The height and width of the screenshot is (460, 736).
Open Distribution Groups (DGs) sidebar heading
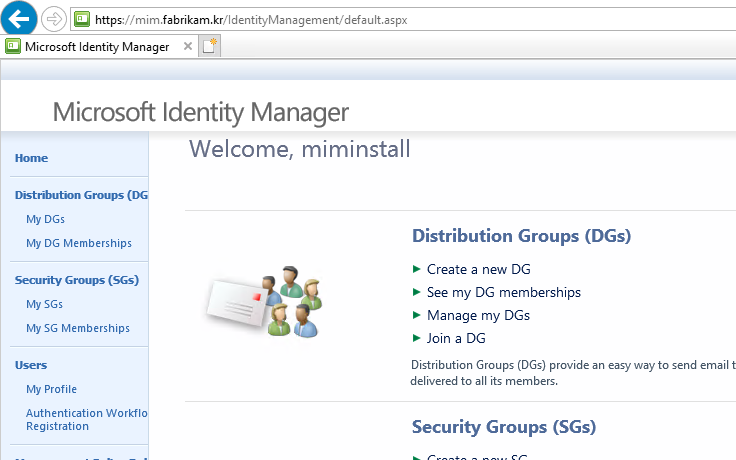(x=81, y=195)
